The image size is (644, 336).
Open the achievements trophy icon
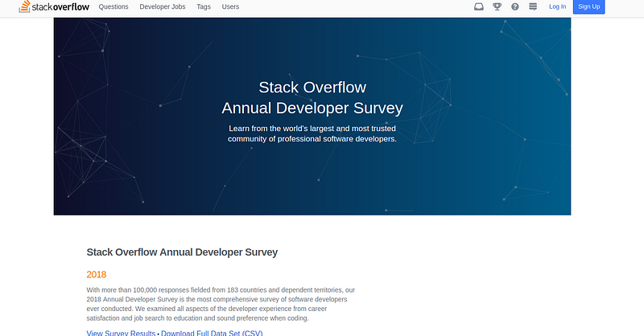coord(497,6)
